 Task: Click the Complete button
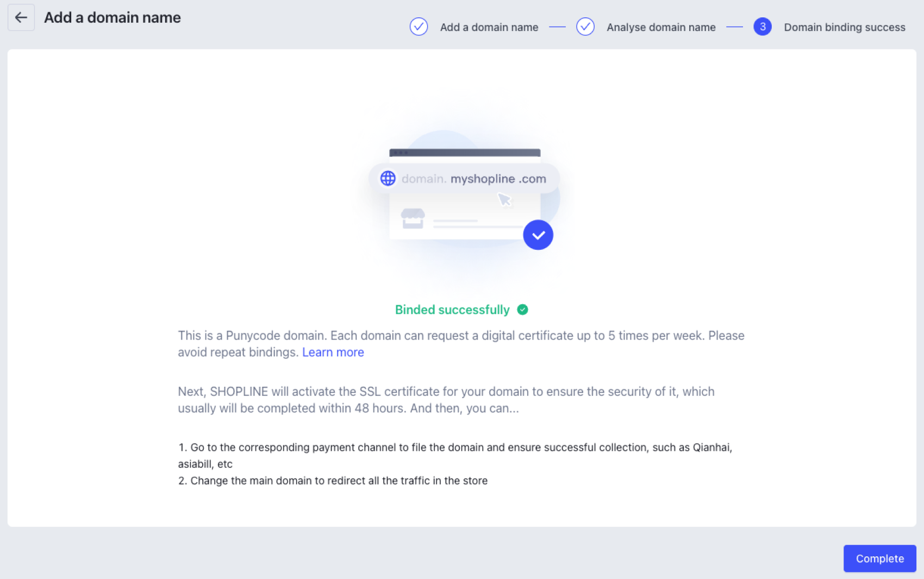(879, 558)
